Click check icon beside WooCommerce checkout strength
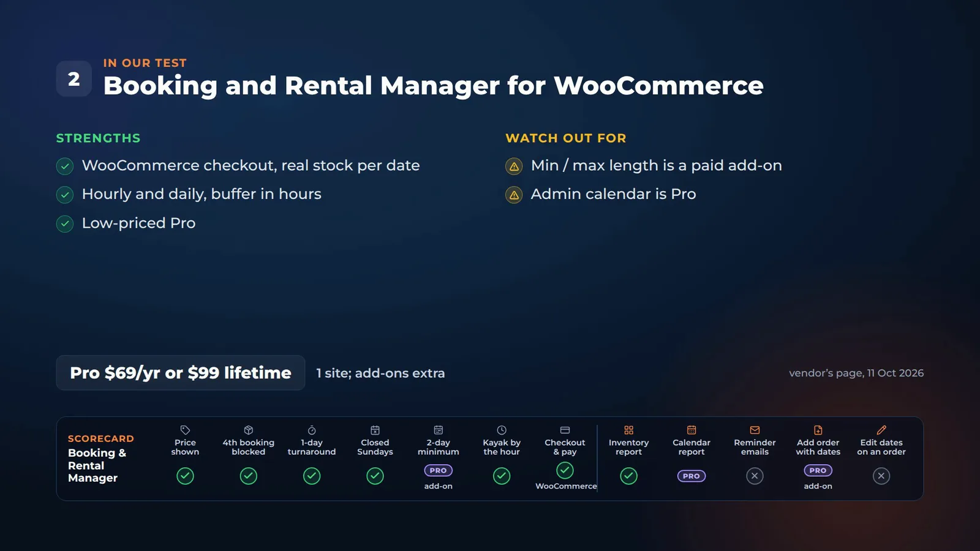Viewport: 980px width, 551px height. [x=65, y=167]
